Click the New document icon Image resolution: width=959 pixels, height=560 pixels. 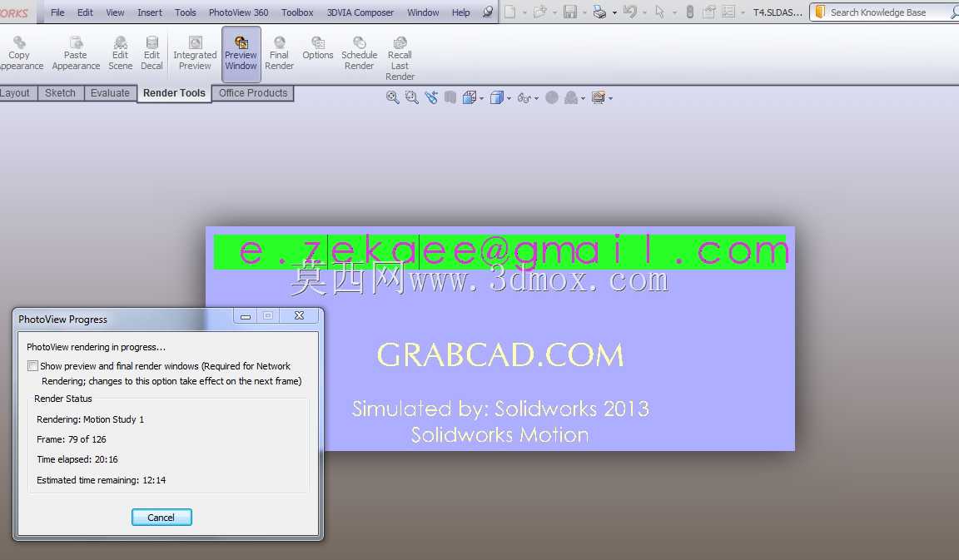(509, 12)
